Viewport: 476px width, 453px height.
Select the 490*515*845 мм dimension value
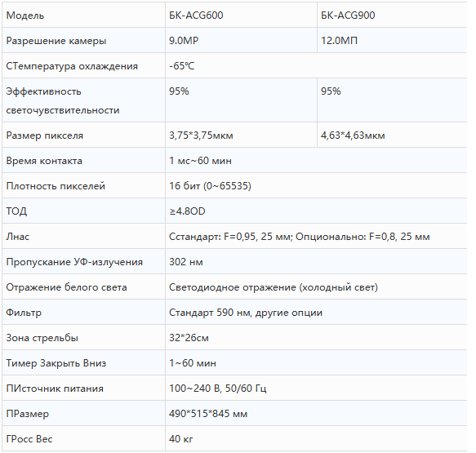coord(208,414)
